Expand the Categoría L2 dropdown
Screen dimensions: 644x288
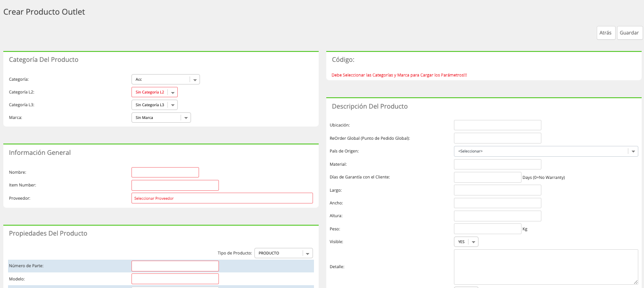pos(155,92)
